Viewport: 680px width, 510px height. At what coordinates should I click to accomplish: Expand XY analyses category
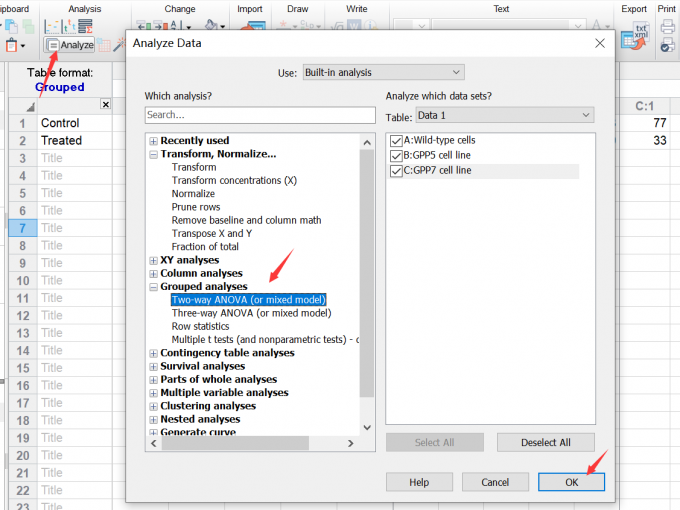pos(154,261)
